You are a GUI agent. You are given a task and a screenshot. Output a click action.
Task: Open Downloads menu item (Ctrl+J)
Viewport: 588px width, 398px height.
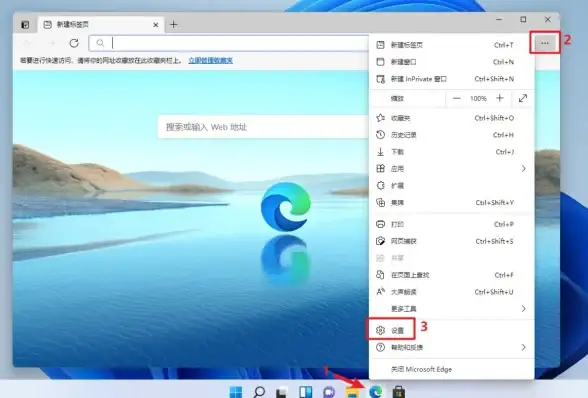click(x=452, y=152)
